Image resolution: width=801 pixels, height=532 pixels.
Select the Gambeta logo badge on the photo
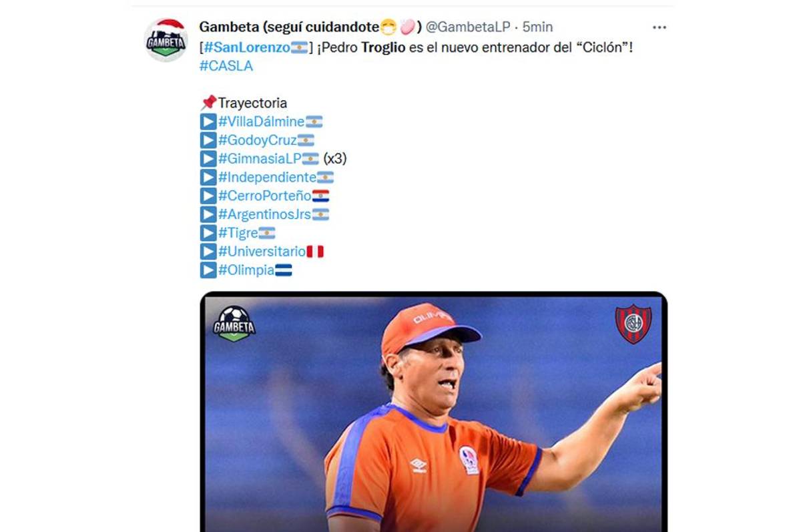[236, 324]
